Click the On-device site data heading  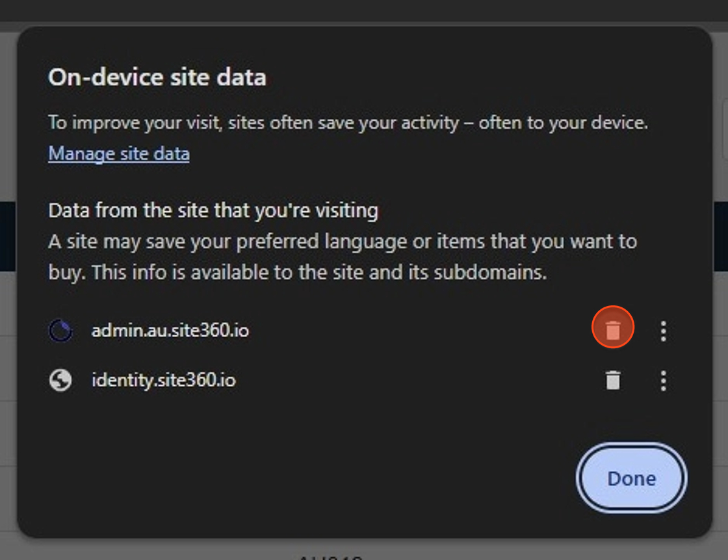click(157, 77)
